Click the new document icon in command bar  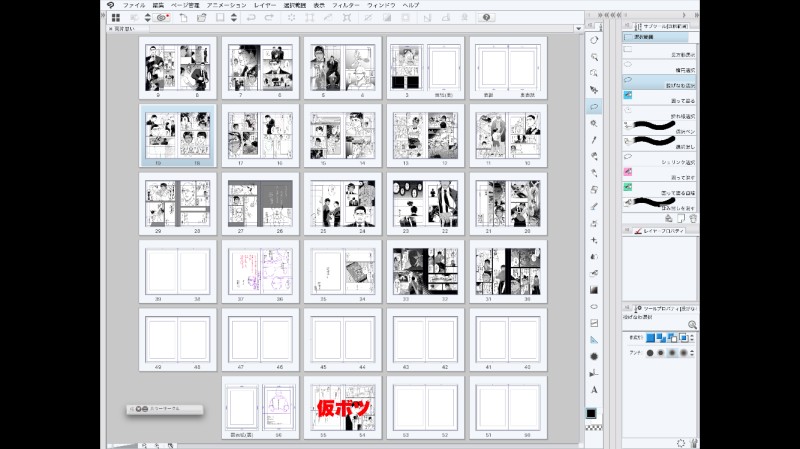point(183,18)
